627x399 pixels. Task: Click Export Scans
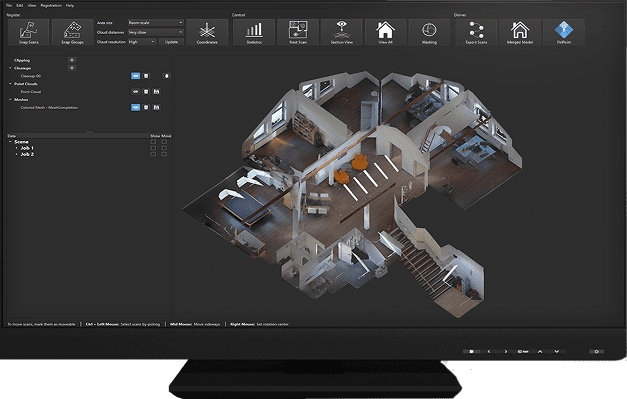(476, 32)
